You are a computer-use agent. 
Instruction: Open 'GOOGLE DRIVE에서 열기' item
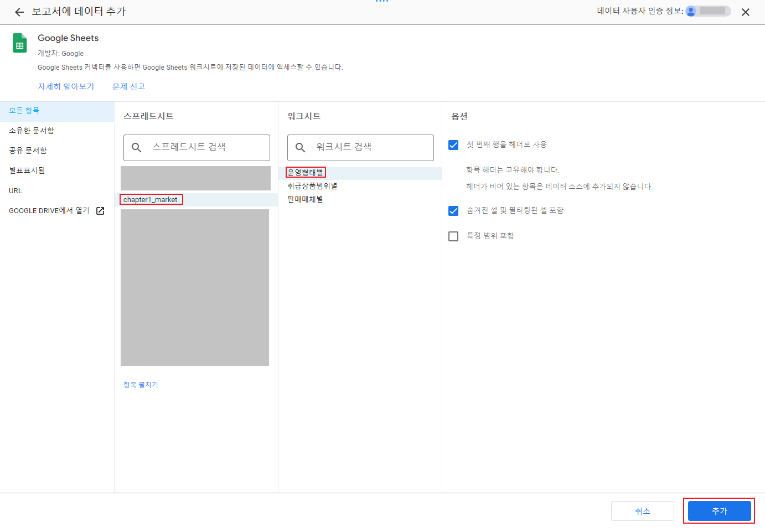(x=57, y=211)
